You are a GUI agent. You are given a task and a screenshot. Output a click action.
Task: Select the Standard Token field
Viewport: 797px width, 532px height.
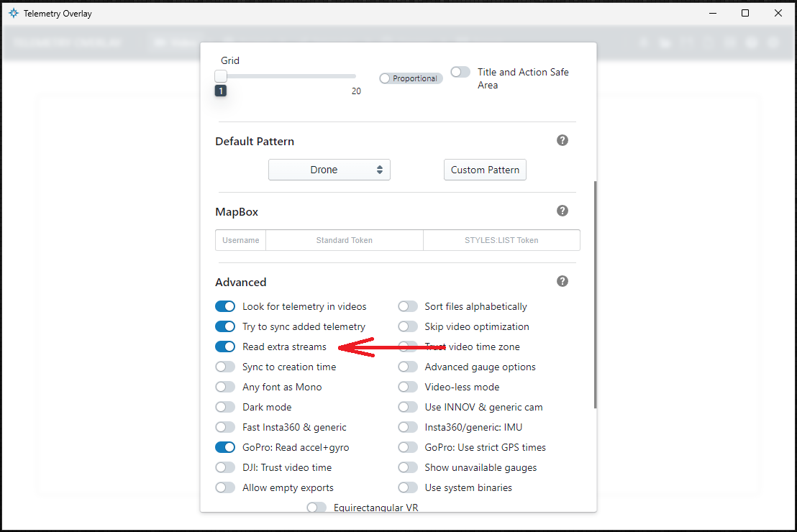[344, 239]
